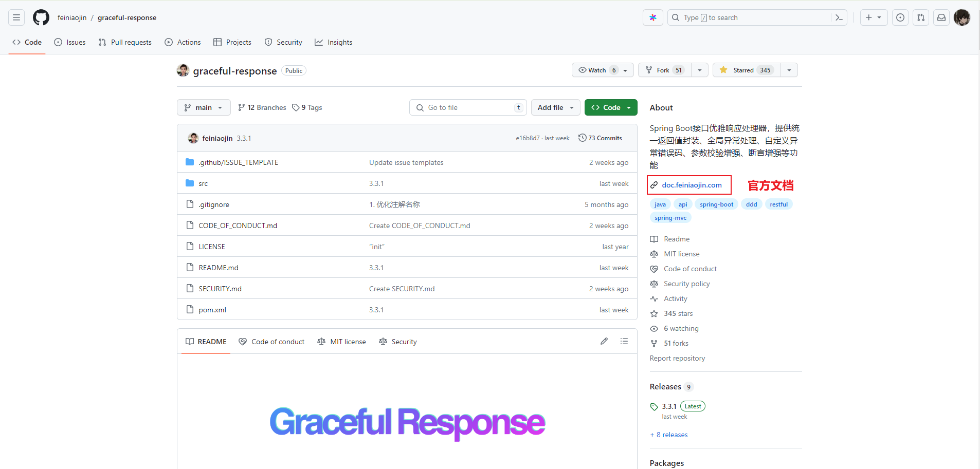This screenshot has height=469, width=980.
Task: Open the Report repository link
Action: (677, 358)
